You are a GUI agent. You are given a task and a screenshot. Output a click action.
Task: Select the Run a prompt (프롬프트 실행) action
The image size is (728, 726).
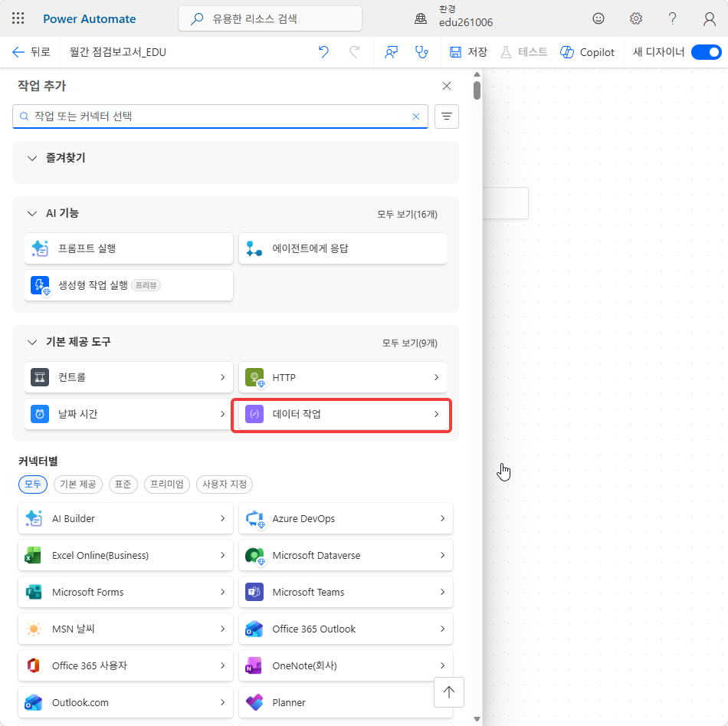129,248
